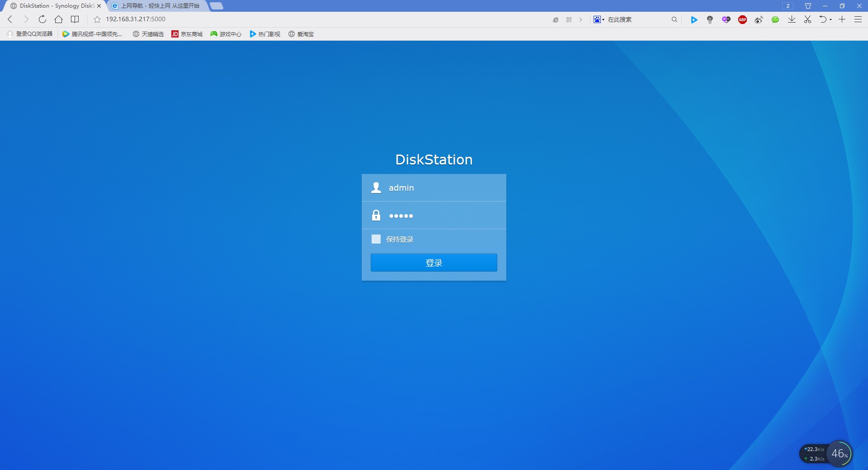
Task: Click the home page icon
Action: click(58, 19)
